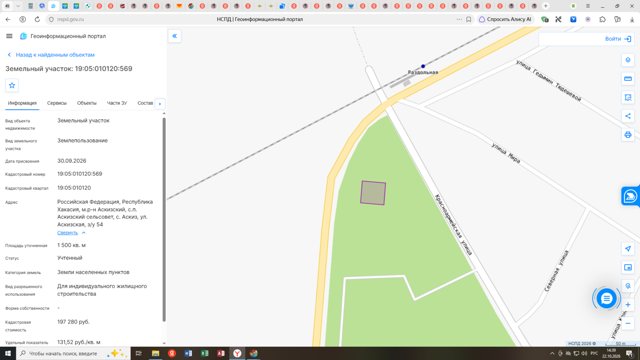Select the ruler measurement tool
Screen dimensions: 640x360
628,78
